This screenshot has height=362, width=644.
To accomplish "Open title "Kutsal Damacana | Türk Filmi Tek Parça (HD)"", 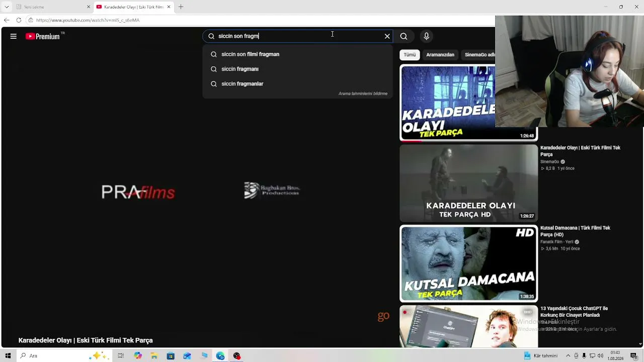I will pos(575,231).
